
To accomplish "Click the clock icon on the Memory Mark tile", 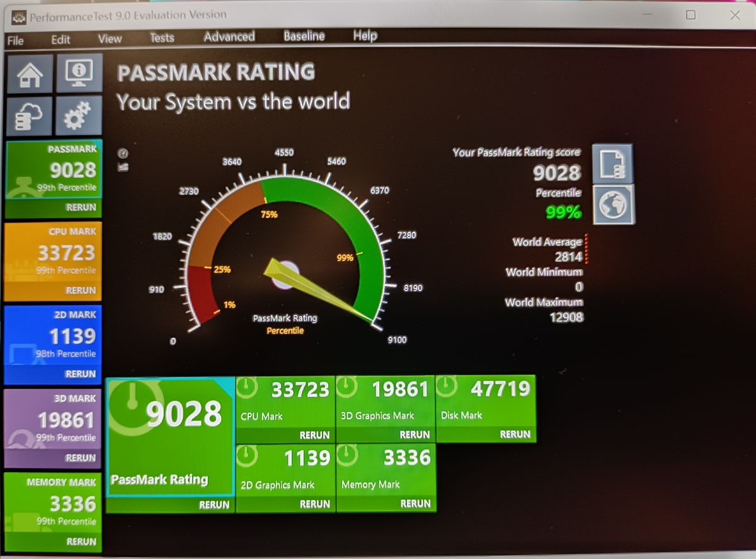I will pyautogui.click(x=347, y=455).
